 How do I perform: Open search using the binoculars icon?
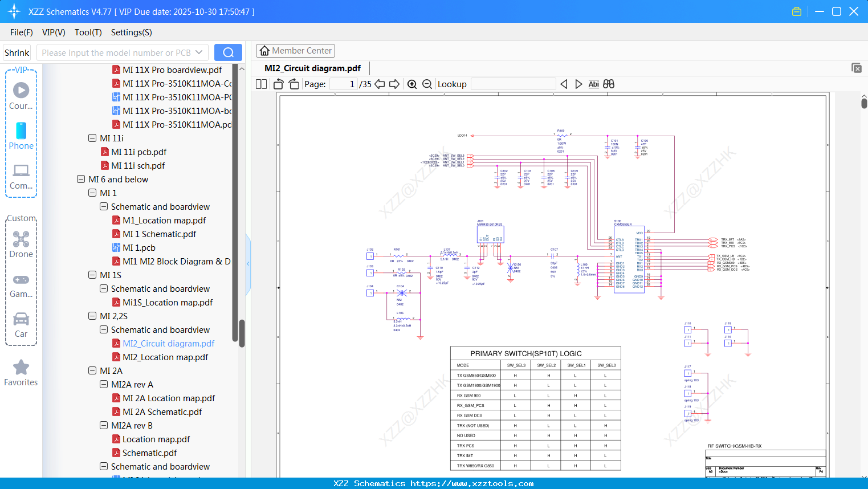point(608,84)
